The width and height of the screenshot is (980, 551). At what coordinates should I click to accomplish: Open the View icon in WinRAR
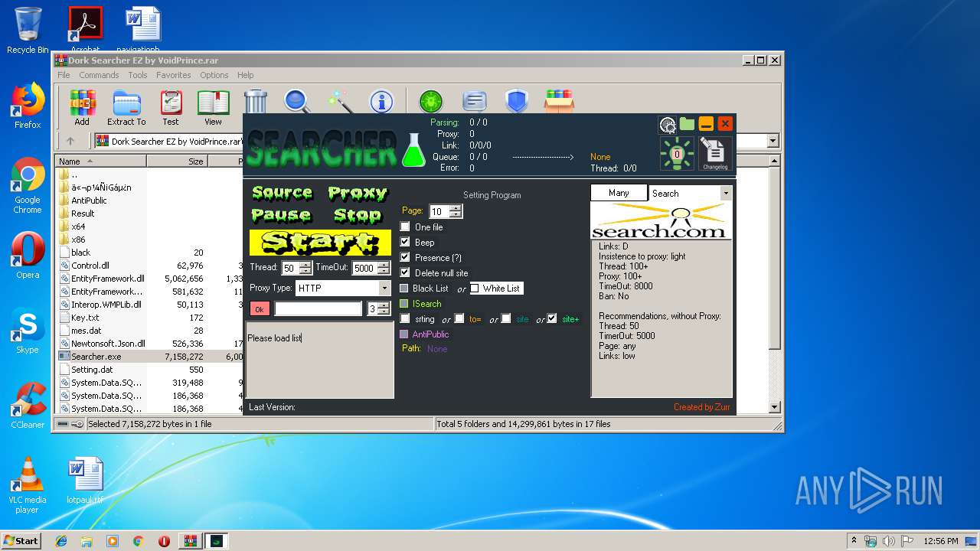click(213, 108)
